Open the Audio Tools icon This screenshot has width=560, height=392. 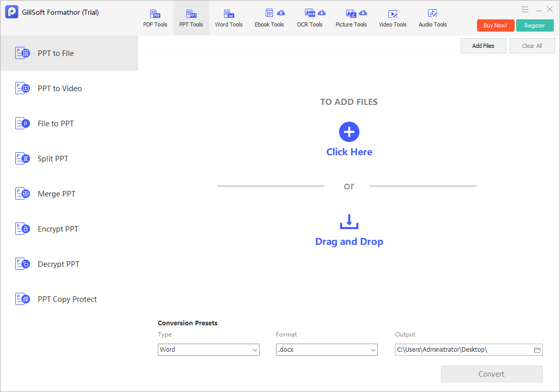click(x=433, y=14)
